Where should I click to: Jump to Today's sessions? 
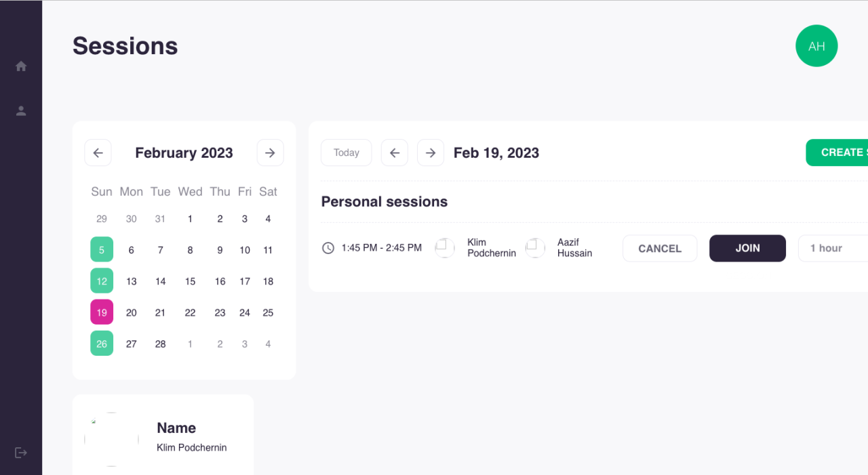(x=346, y=153)
